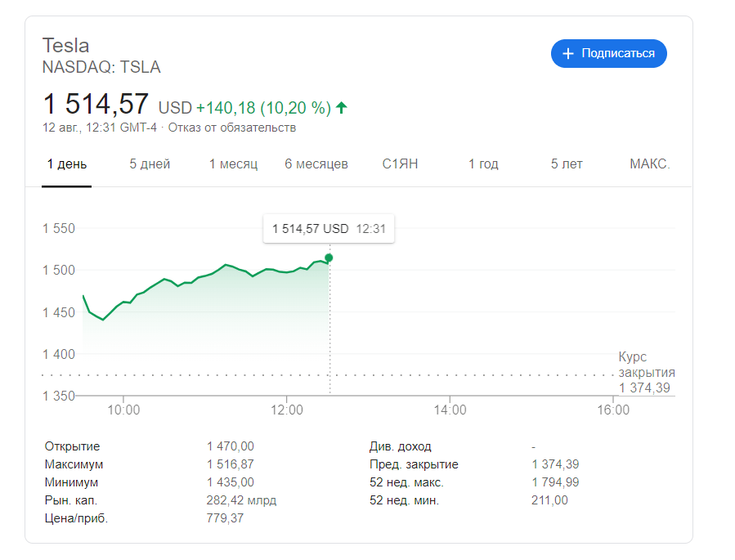
Task: Click the tooltip showing 1 514,57 USD
Action: pyautogui.click(x=328, y=229)
